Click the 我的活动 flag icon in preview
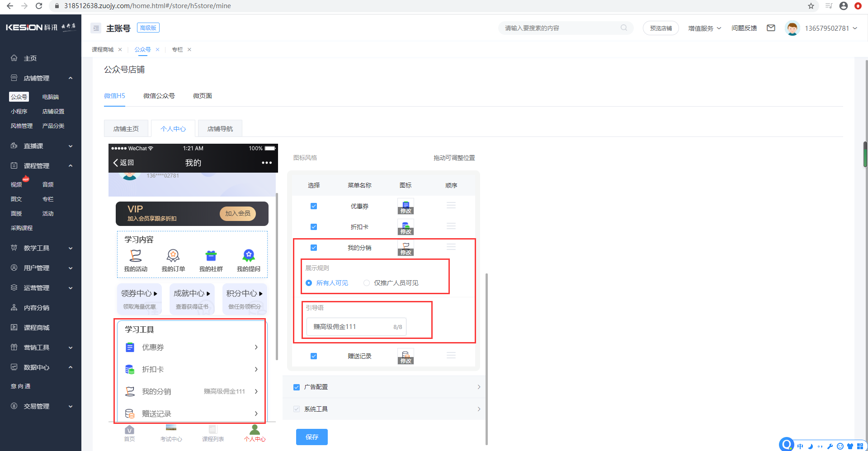868x451 pixels. (136, 256)
